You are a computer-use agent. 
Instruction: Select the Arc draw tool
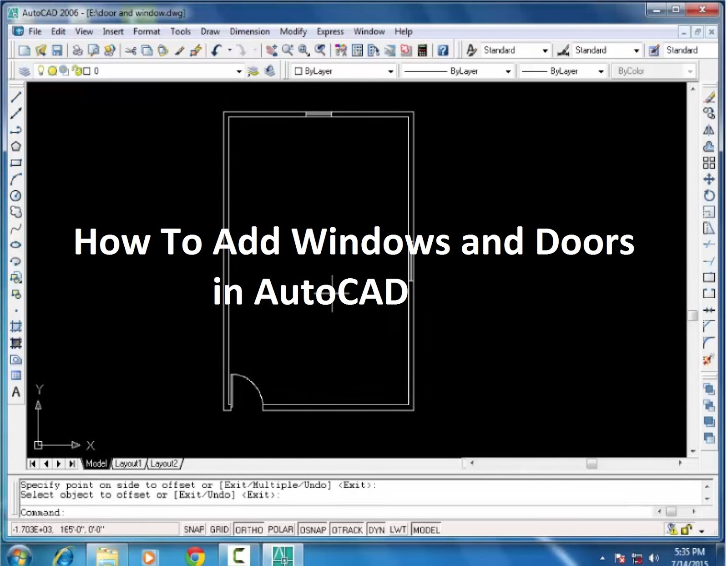coord(16,179)
